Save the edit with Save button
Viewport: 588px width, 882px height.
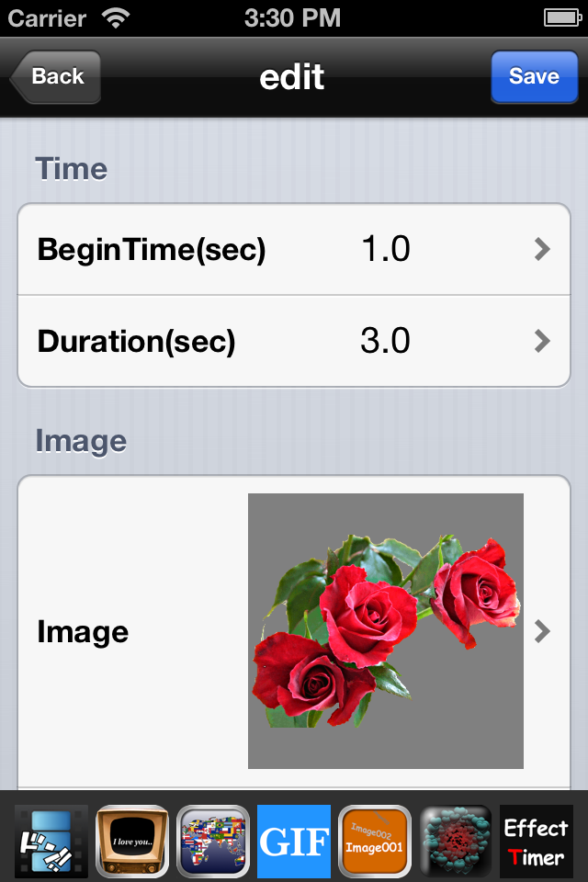(534, 76)
